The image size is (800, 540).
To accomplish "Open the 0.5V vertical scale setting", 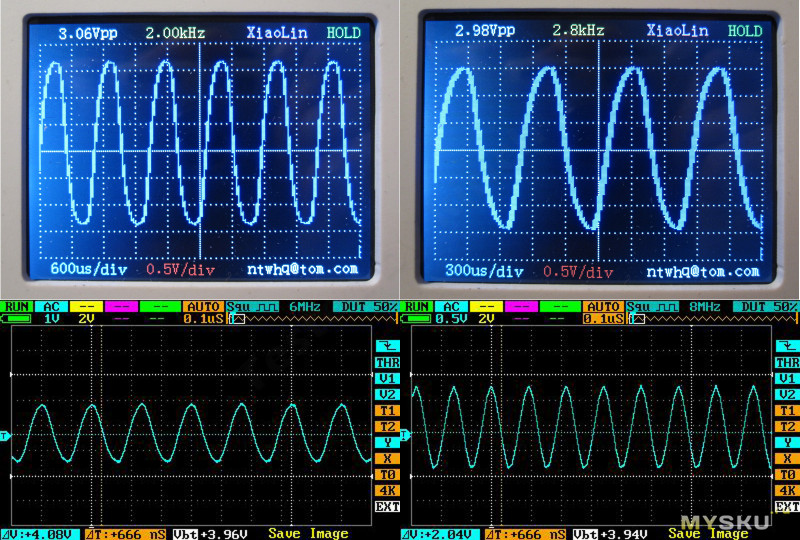I will (x=451, y=318).
